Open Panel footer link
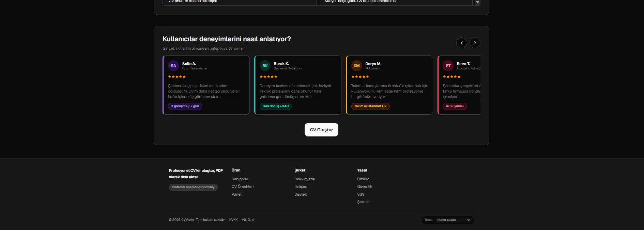644x230 pixels. pyautogui.click(x=236, y=194)
